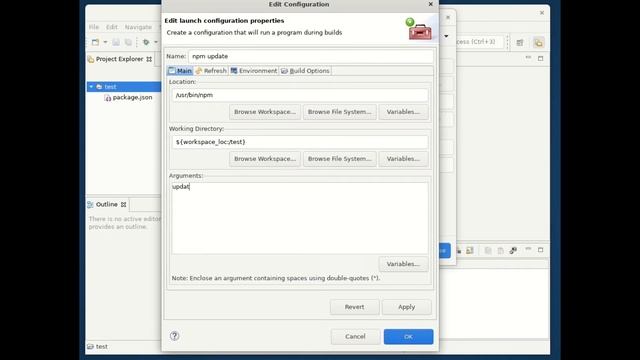Click Browse File System under Working Directory
The image size is (640, 360).
click(340, 159)
